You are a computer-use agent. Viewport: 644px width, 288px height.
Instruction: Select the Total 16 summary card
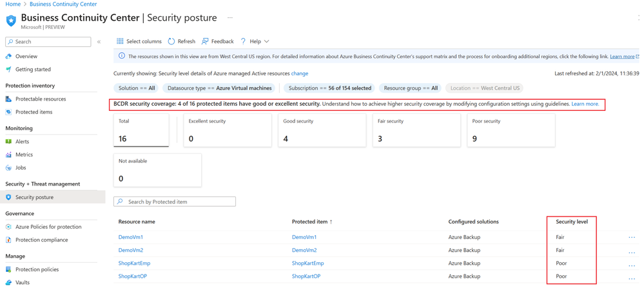(141, 130)
